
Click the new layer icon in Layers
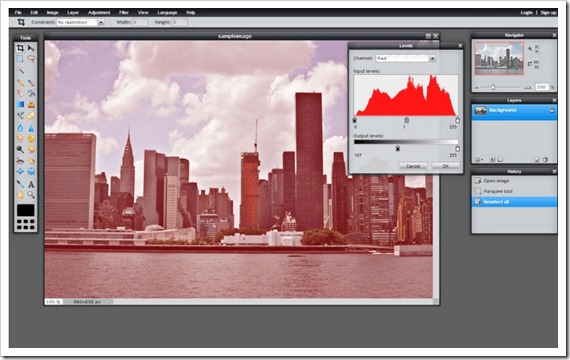pyautogui.click(x=537, y=159)
